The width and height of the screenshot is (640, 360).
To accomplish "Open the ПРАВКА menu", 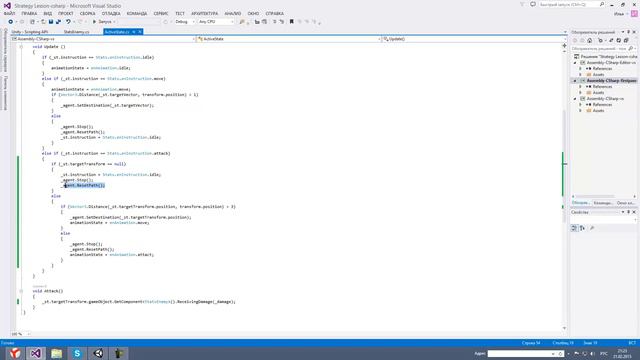I will (29, 13).
